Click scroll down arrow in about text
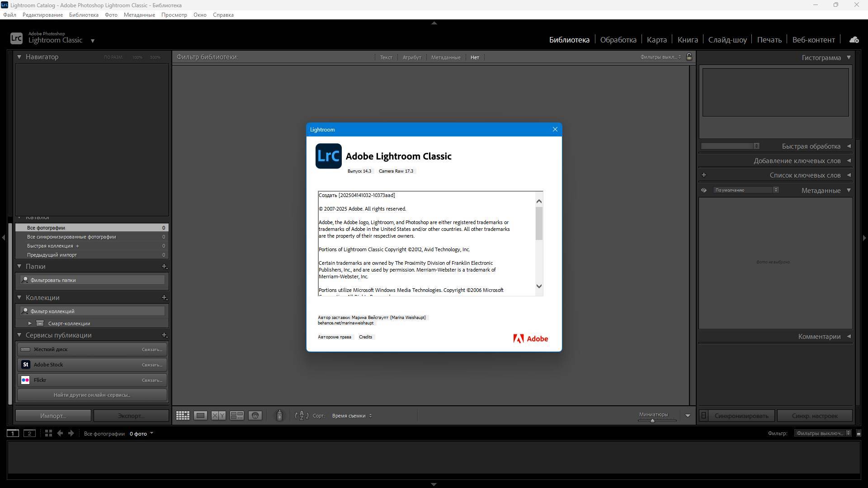Viewport: 868px width, 488px height. coord(539,286)
